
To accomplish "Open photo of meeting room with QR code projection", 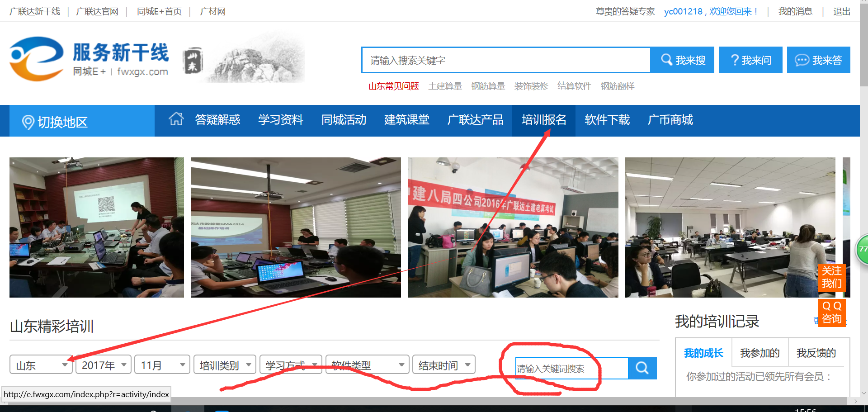I will coord(97,227).
